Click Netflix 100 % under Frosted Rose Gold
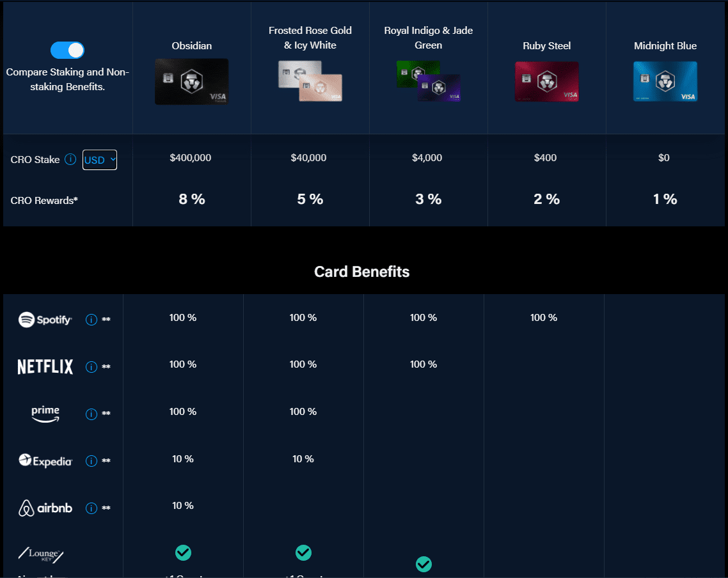 click(x=303, y=364)
